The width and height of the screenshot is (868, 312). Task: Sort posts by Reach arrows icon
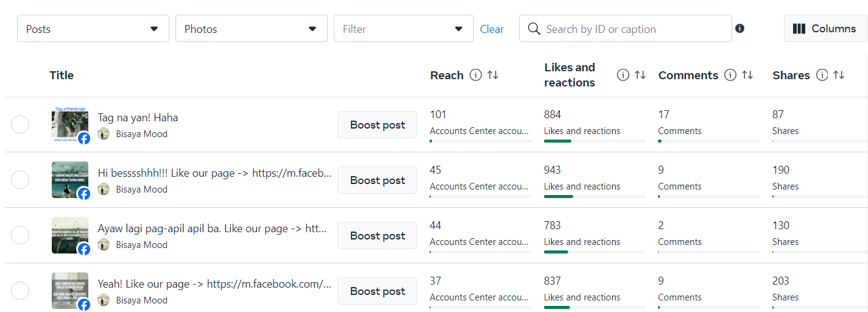493,75
